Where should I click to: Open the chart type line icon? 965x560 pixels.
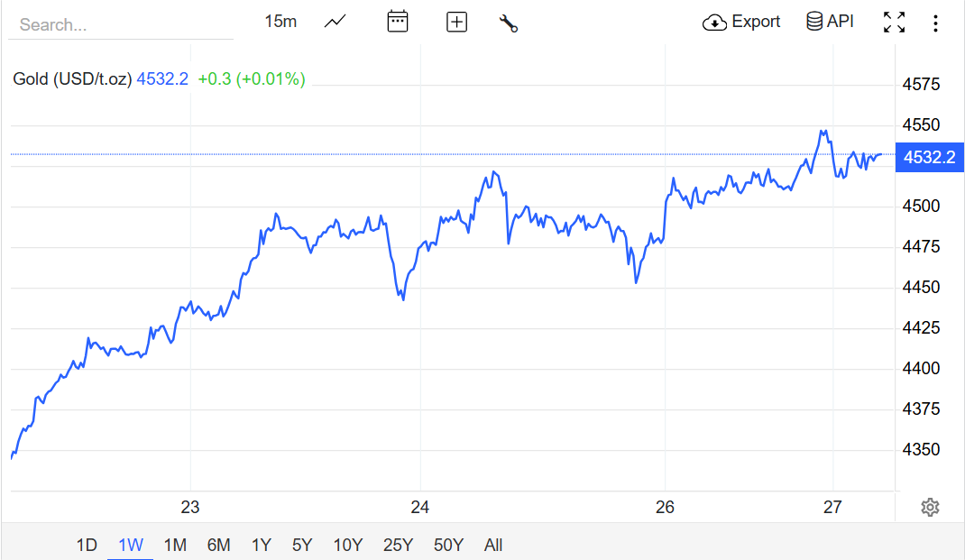pyautogui.click(x=335, y=22)
